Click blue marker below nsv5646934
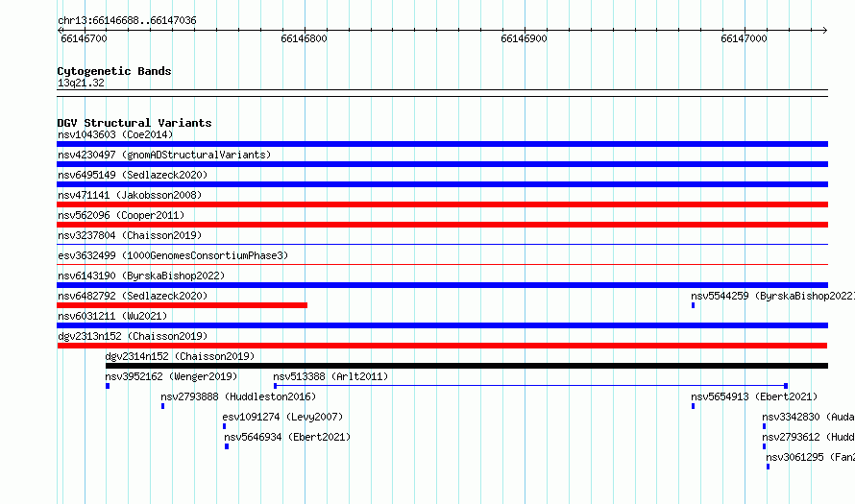Screen dimensions: 855x504 [227, 446]
